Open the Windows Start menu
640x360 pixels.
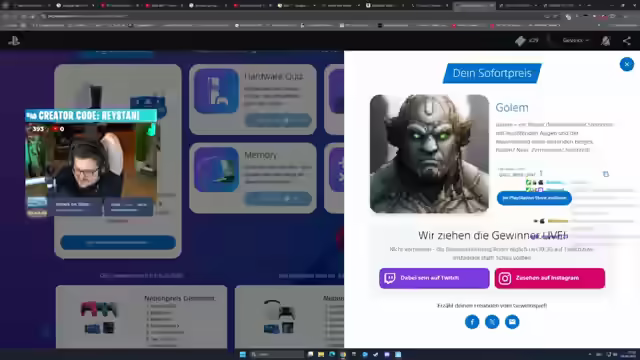pos(242,354)
